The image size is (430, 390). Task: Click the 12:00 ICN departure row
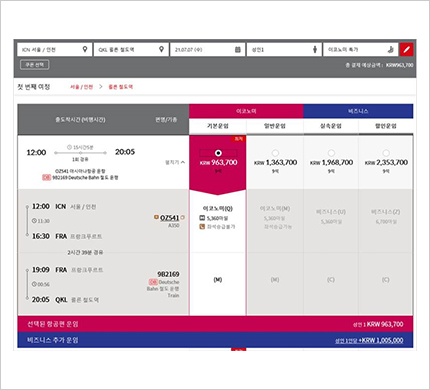click(64, 207)
